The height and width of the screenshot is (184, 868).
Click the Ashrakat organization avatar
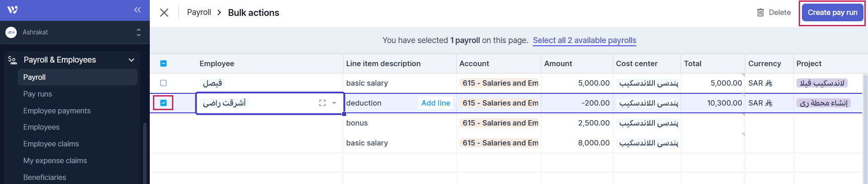click(11, 32)
